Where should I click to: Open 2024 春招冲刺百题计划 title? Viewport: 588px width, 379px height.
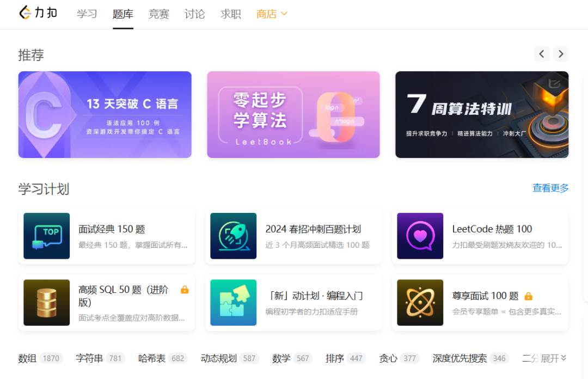tap(313, 229)
